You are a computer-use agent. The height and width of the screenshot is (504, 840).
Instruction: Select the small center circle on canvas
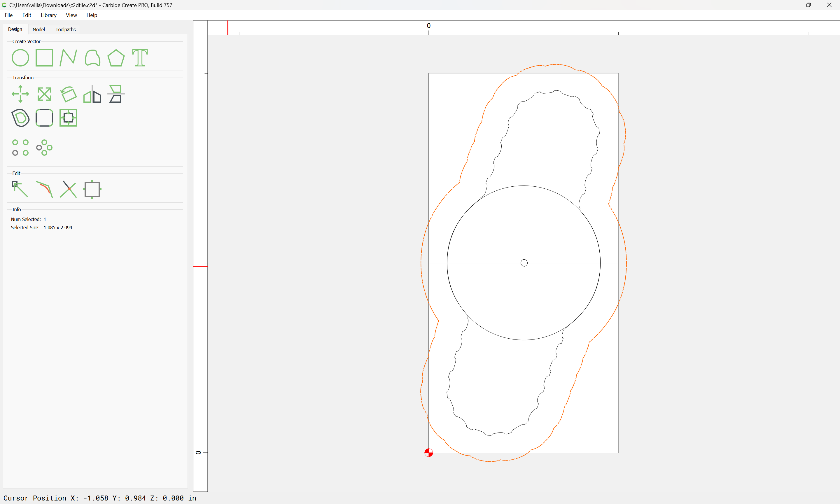(524, 263)
